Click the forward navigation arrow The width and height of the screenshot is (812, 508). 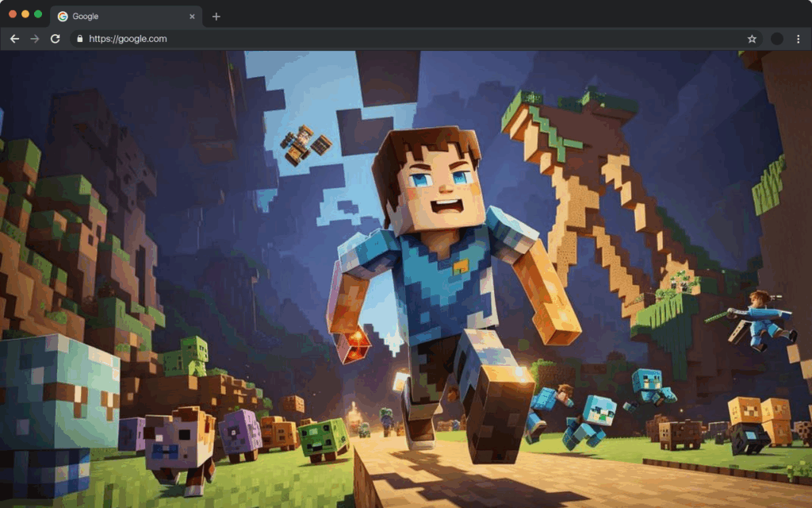pos(35,39)
